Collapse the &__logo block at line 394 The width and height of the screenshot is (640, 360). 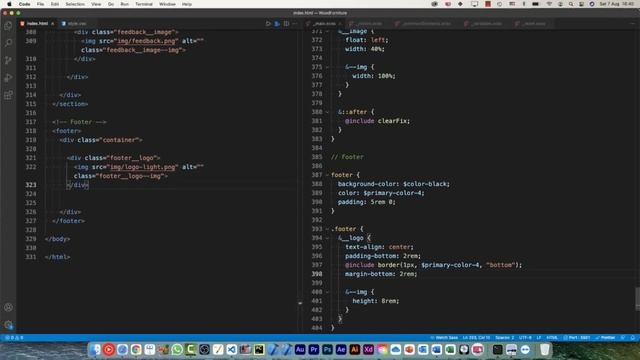tap(327, 238)
